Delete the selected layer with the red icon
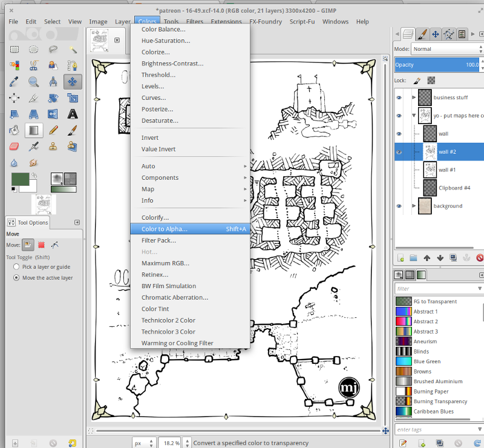484x448 pixels. click(x=480, y=257)
